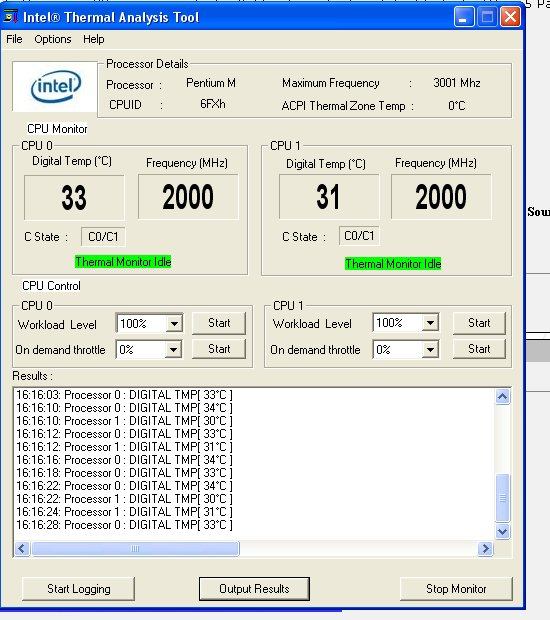Screen dimensions: 550x620
Task: Click the 3001 Mhz maximum frequency value
Action: point(457,83)
